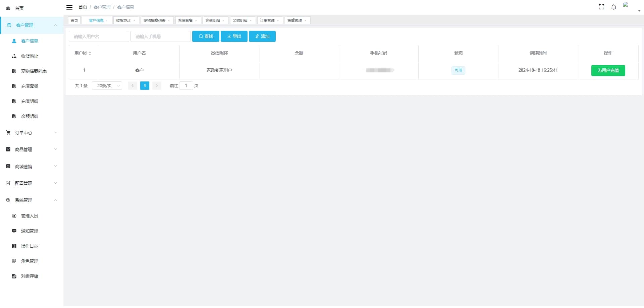The width and height of the screenshot is (644, 308).
Task: Close the 宠物档案列表 tab
Action: [x=169, y=21]
